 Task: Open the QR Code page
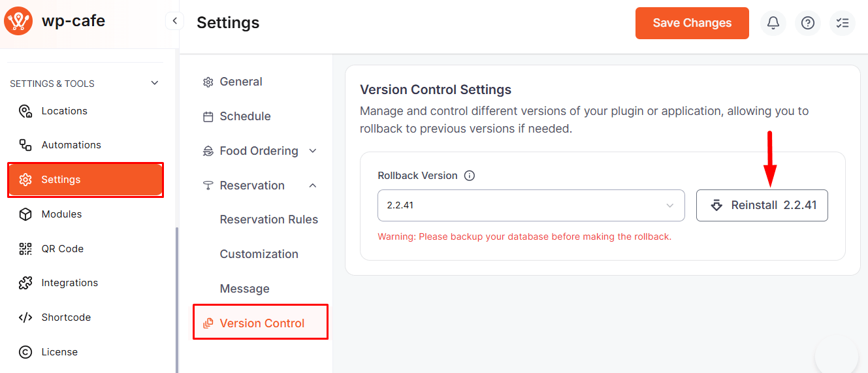(x=62, y=249)
